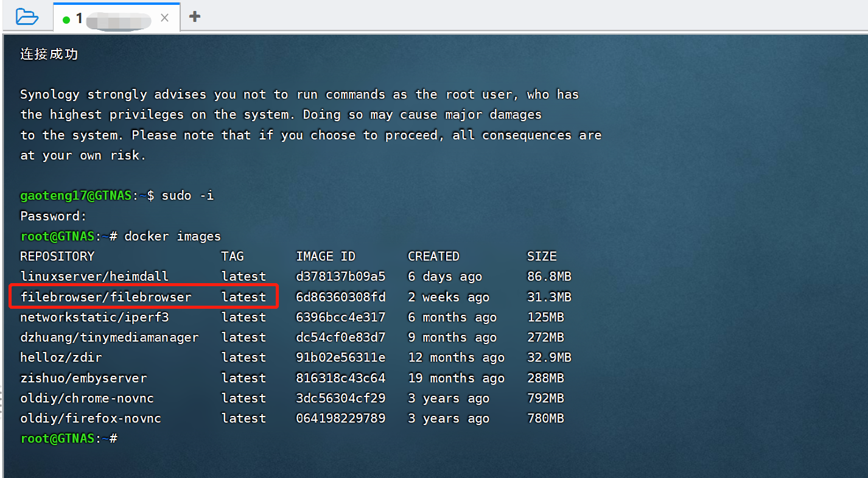
Task: Click the final root@GTNAS prompt line
Action: pyautogui.click(x=68, y=438)
